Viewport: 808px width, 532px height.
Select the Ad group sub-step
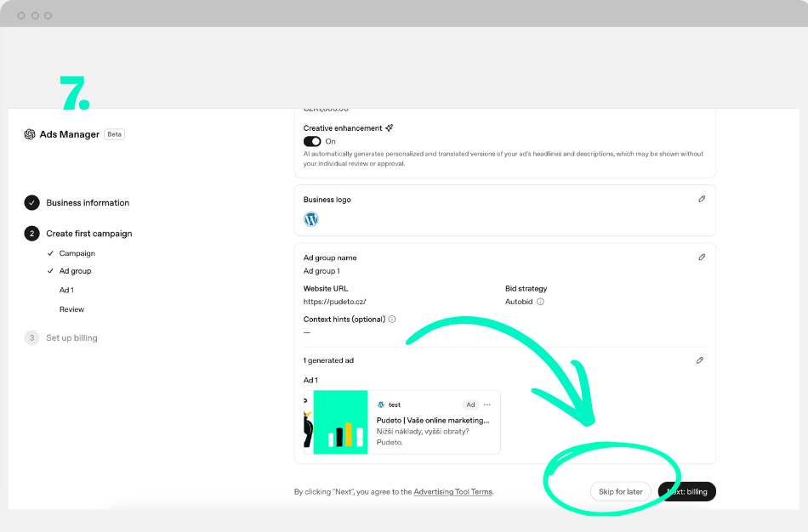(75, 271)
